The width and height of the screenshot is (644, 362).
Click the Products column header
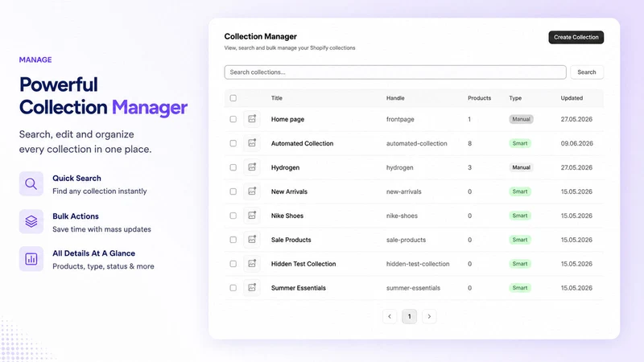tap(479, 98)
